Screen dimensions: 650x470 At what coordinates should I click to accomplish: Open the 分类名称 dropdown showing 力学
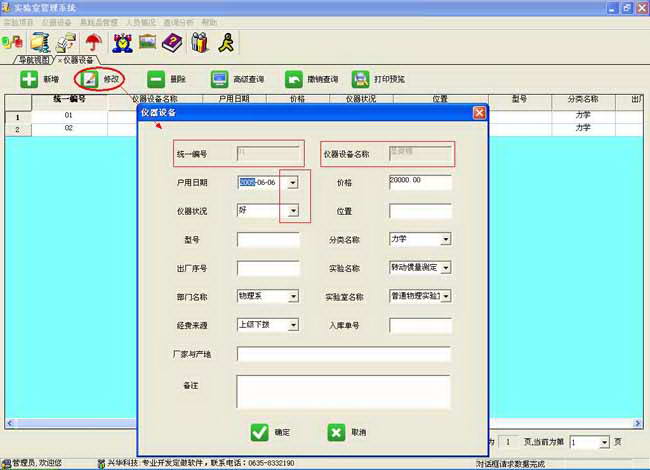[x=446, y=239]
